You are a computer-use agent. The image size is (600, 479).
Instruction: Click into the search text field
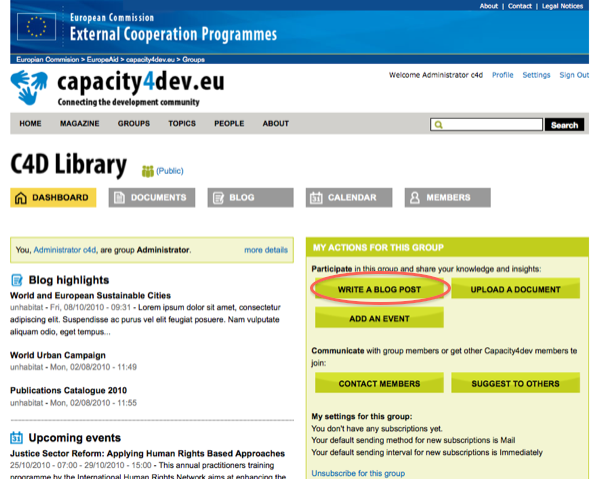coord(495,125)
